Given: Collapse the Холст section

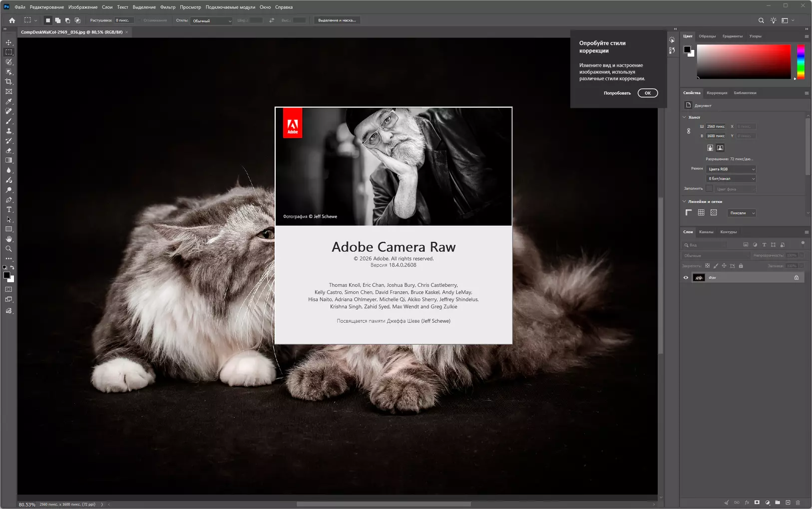Looking at the screenshot, I should click(684, 117).
